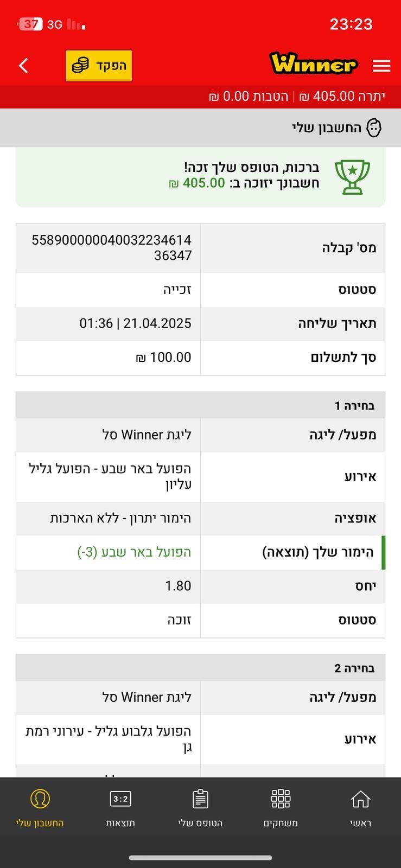The image size is (401, 868).
Task: Tap the green trophy icon
Action: point(352,177)
